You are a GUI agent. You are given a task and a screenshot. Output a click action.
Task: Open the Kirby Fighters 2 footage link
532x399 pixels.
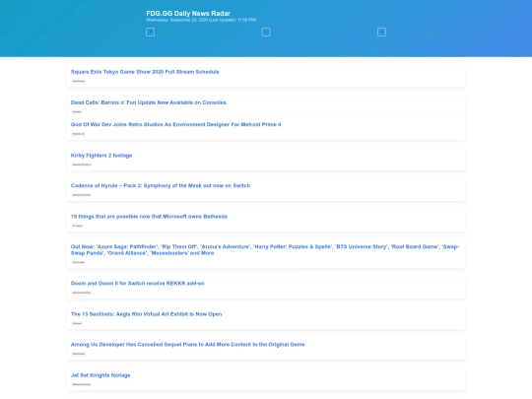(x=101, y=156)
